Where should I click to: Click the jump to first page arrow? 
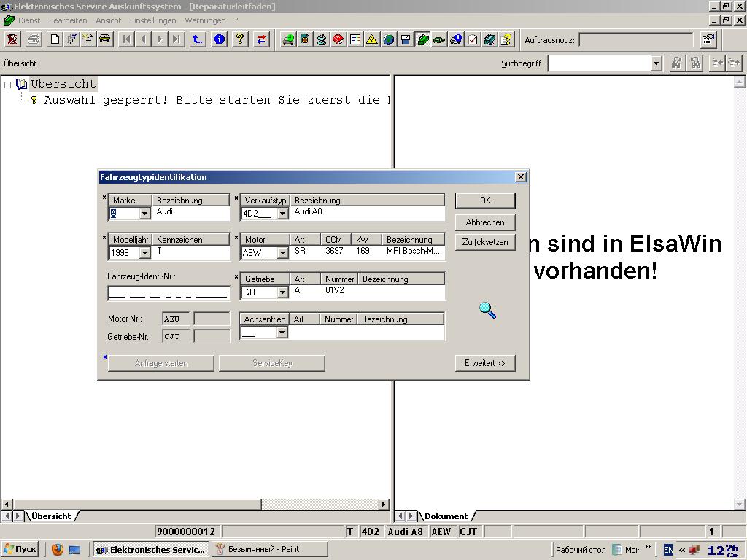click(x=126, y=39)
